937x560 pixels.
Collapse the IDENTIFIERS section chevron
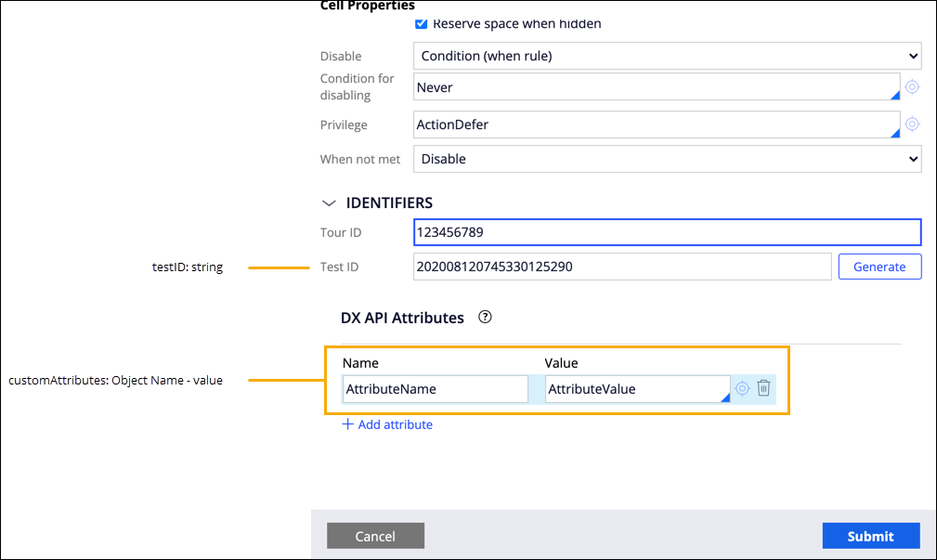[328, 202]
